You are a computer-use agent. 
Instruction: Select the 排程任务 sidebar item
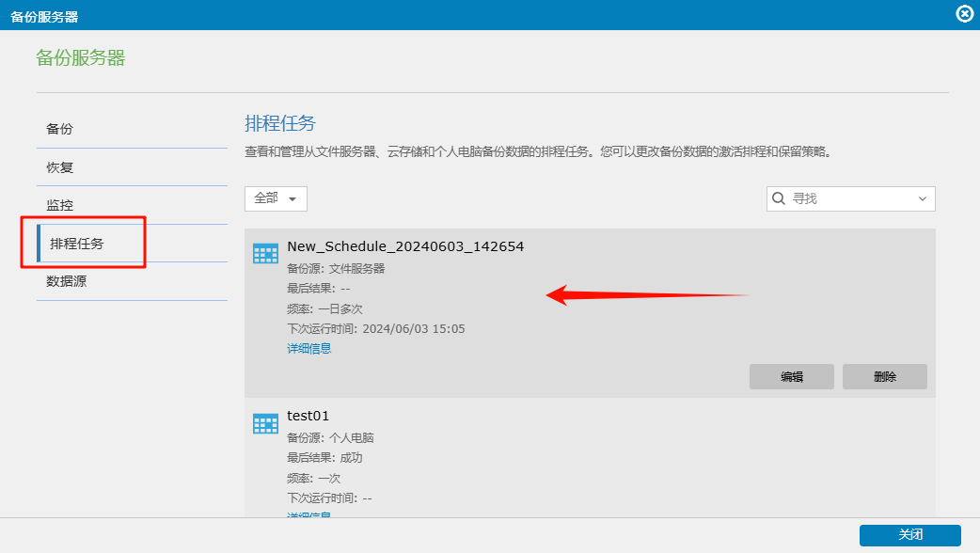pos(77,244)
